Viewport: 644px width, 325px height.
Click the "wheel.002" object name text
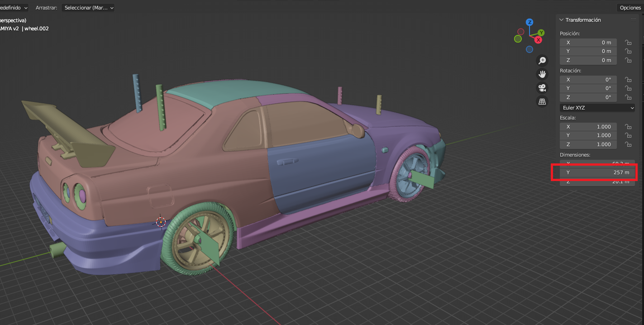coord(37,29)
